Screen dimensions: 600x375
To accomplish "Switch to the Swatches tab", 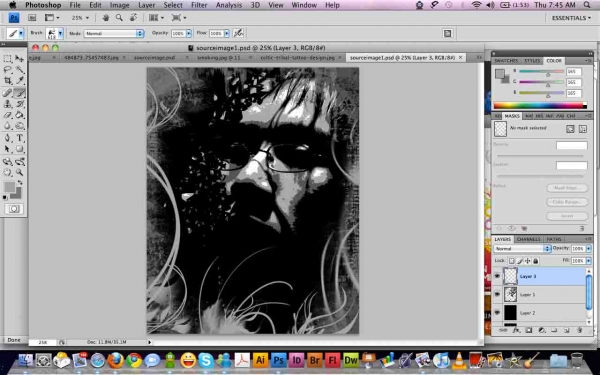I will tap(506, 61).
